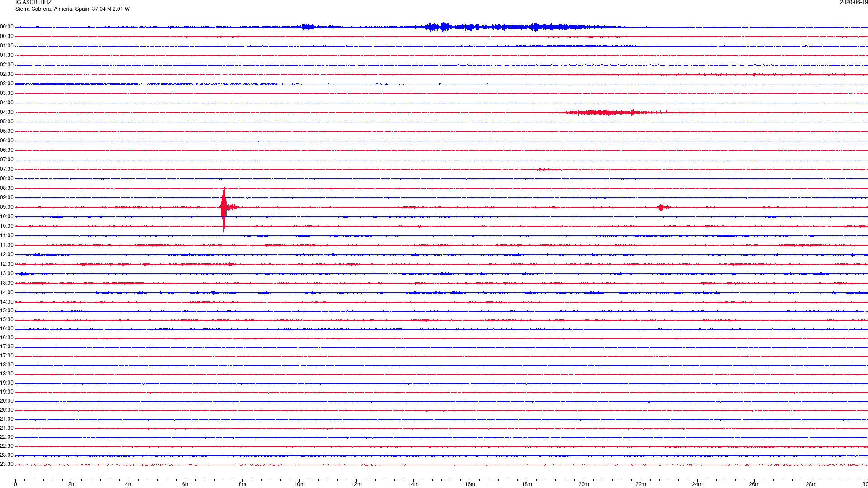Click the 26m tick label on time axis
Viewport: 868px width, 488px height.
pyautogui.click(x=754, y=484)
